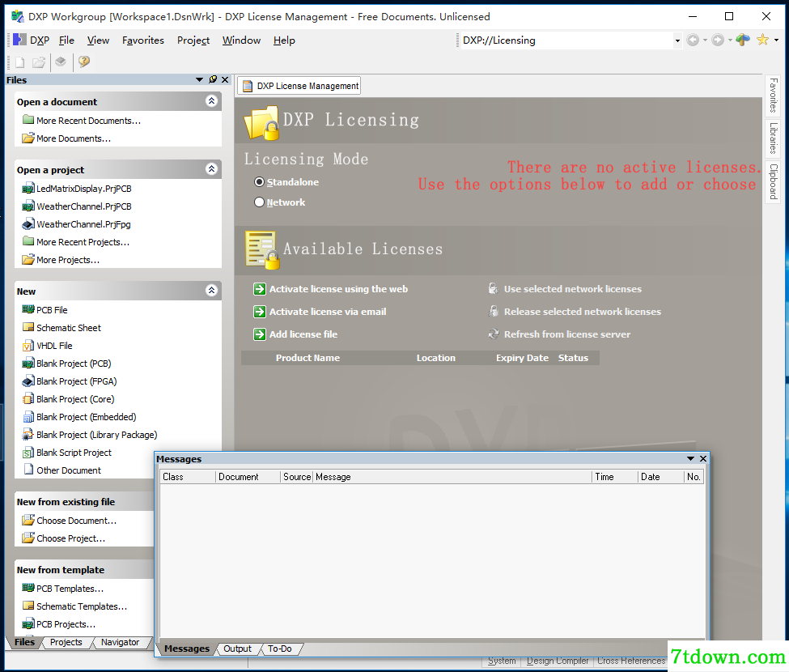Click the open document folder toolbar icon

[39, 62]
